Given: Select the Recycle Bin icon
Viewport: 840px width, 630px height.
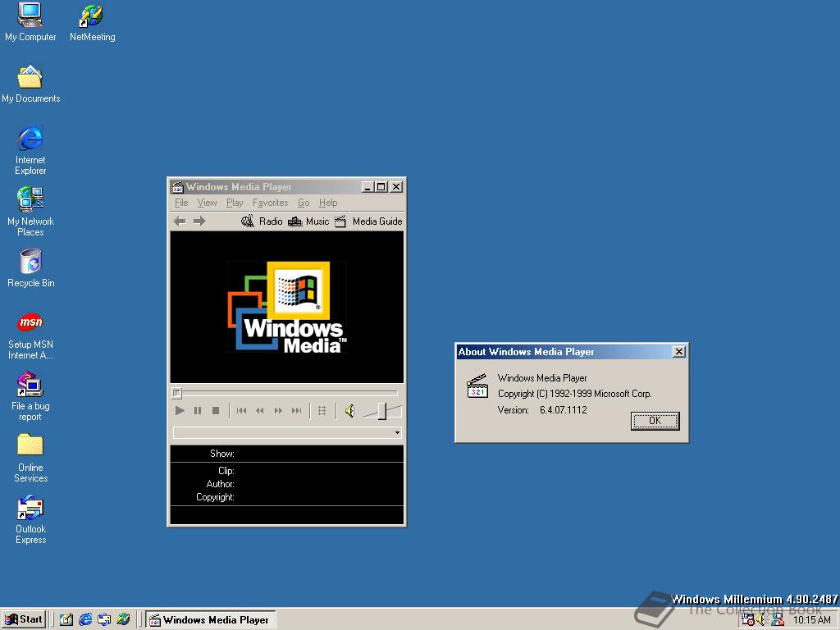Looking at the screenshot, I should 30,268.
